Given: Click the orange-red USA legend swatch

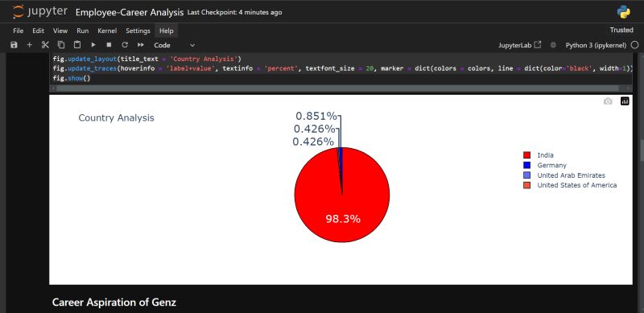Looking at the screenshot, I should click(526, 185).
